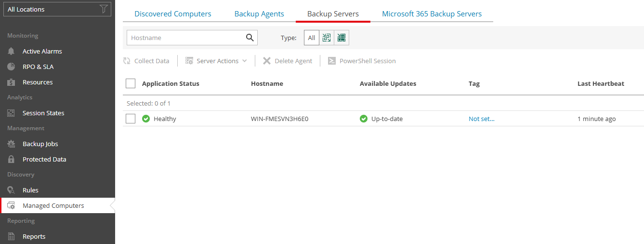Click the Collect Data refresh icon
644x244 pixels.
[127, 61]
